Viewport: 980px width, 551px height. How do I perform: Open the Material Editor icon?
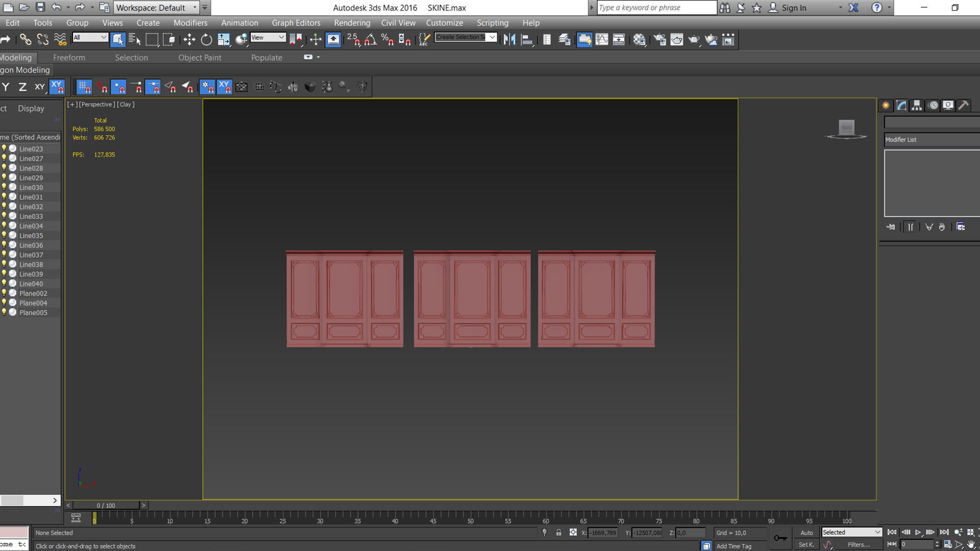tap(639, 39)
